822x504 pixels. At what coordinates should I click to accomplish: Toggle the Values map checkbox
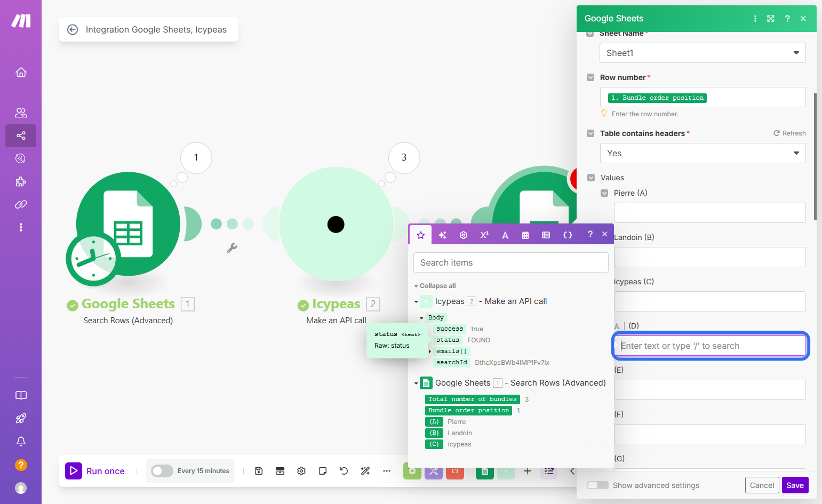pos(591,178)
